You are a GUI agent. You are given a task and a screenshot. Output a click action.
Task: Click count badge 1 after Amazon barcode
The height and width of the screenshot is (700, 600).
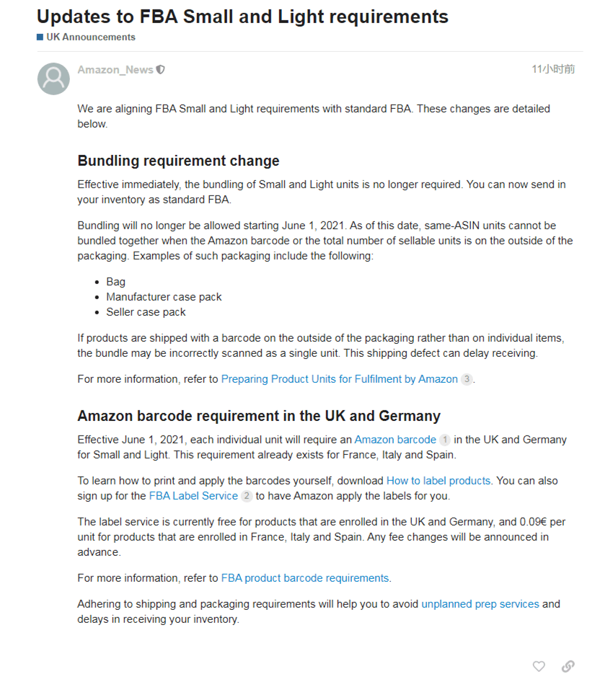pos(445,440)
